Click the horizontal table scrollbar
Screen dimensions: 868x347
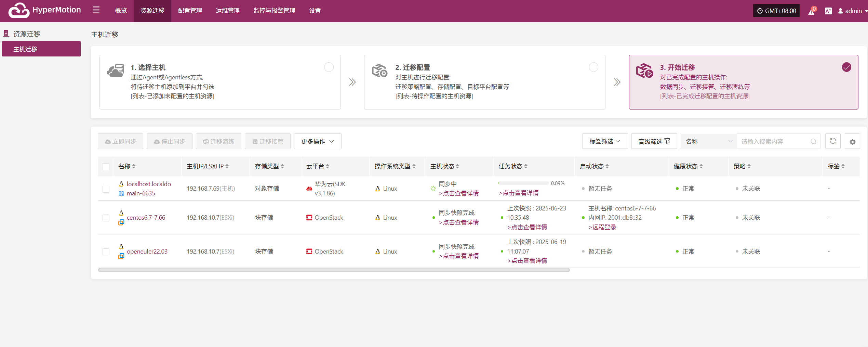pyautogui.click(x=334, y=270)
